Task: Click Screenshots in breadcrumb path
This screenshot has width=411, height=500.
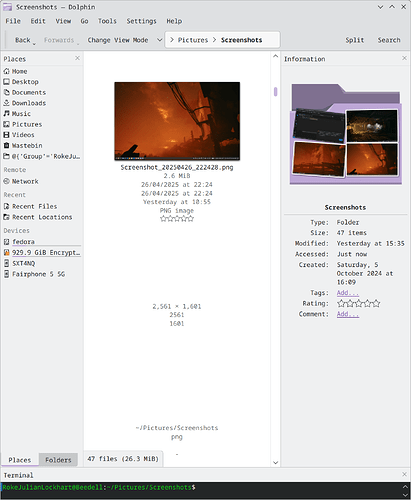Action: pyautogui.click(x=241, y=40)
